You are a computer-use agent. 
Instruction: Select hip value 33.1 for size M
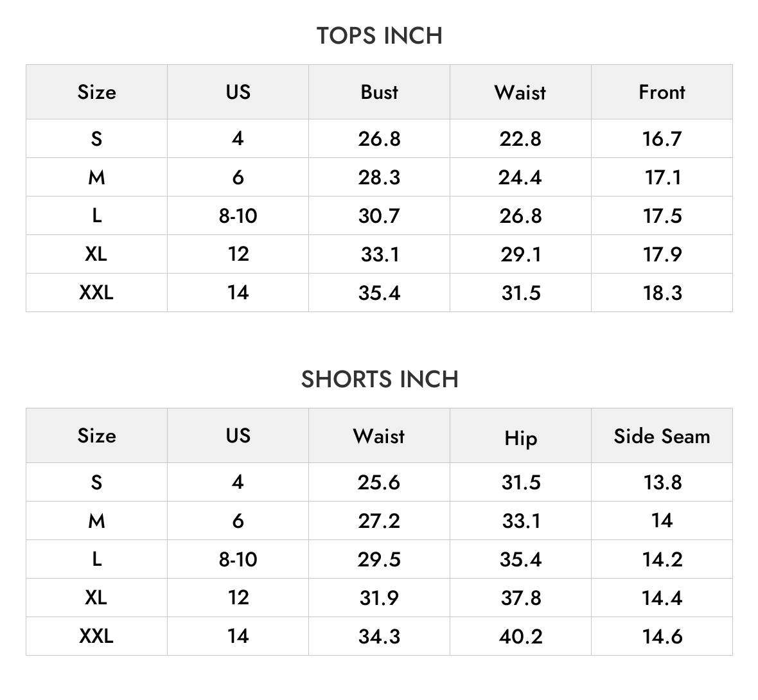(x=520, y=521)
